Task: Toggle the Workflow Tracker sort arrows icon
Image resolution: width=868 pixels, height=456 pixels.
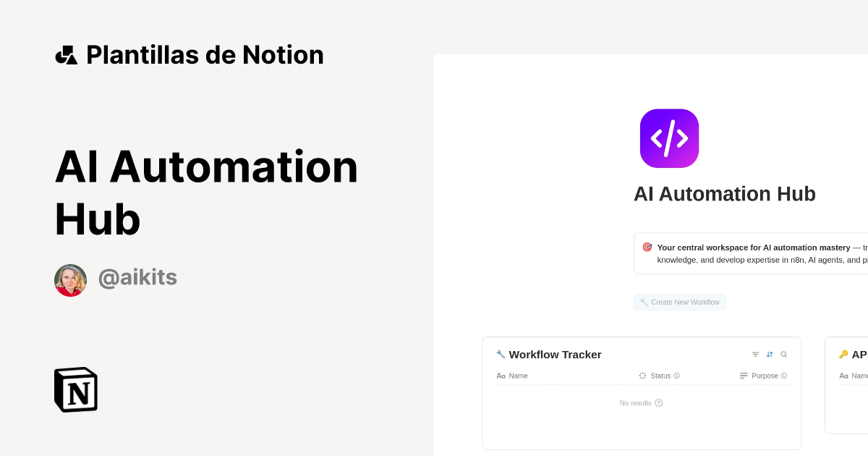Action: pos(770,355)
